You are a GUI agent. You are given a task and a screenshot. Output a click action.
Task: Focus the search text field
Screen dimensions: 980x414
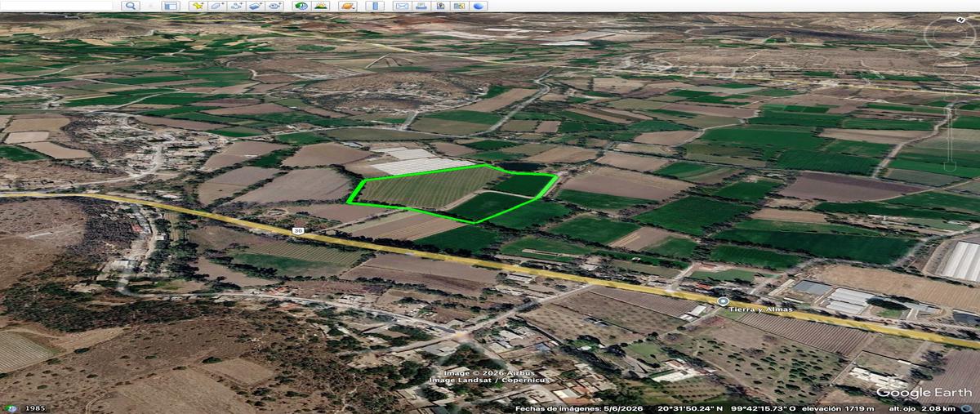pyautogui.click(x=56, y=6)
